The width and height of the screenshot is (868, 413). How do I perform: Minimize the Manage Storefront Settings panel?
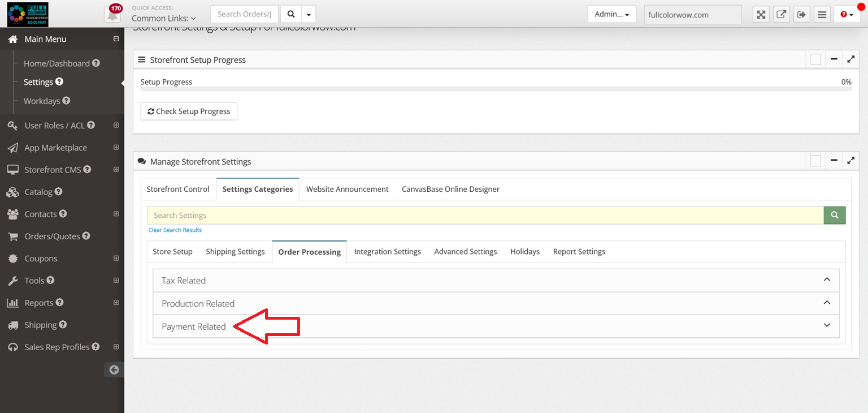(834, 161)
